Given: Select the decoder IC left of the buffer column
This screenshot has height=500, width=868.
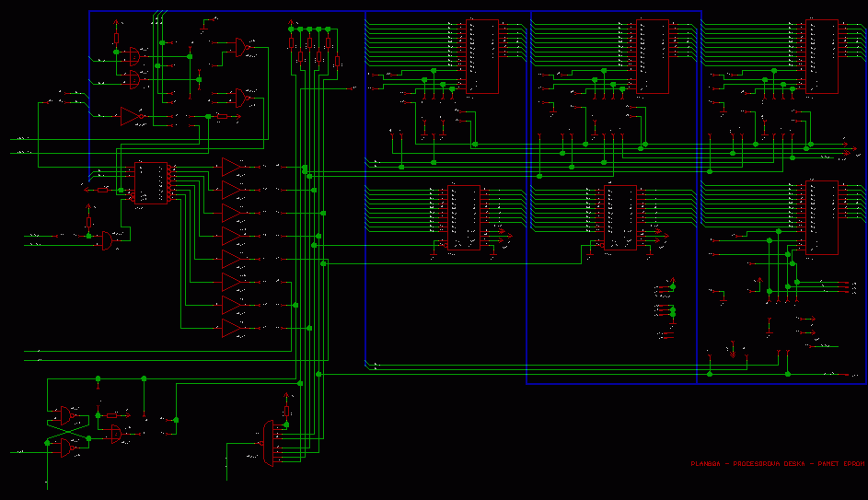Looking at the screenshot, I should tap(151, 182).
